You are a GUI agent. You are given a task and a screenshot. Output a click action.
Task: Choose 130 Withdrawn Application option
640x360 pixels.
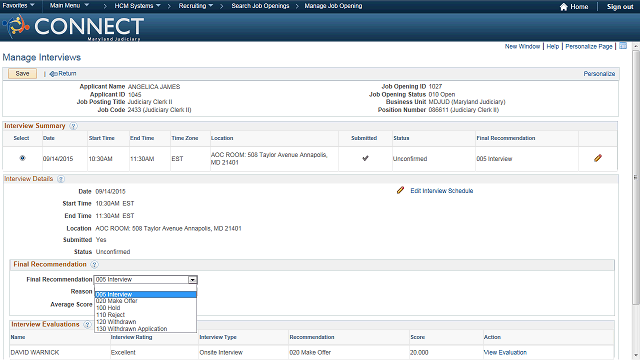click(146, 329)
